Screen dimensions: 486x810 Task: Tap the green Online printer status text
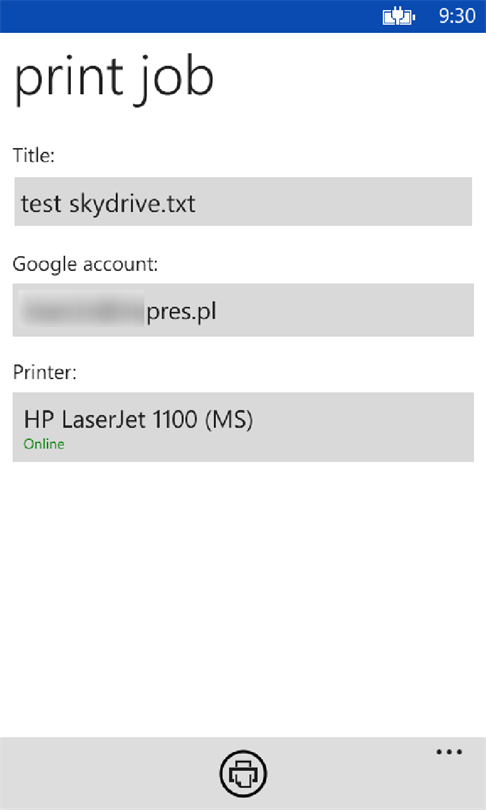tap(44, 444)
